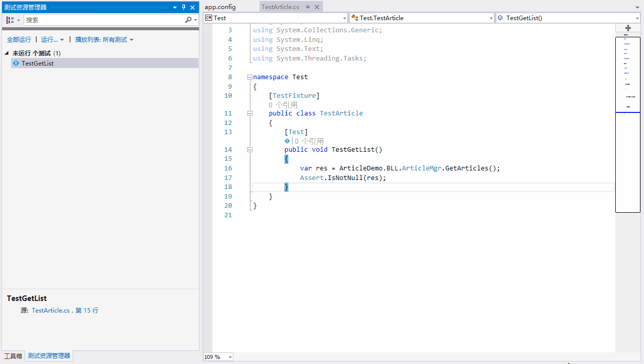The height and width of the screenshot is (364, 644).
Task: Pin the Test Explorer panel
Action: coord(183,7)
